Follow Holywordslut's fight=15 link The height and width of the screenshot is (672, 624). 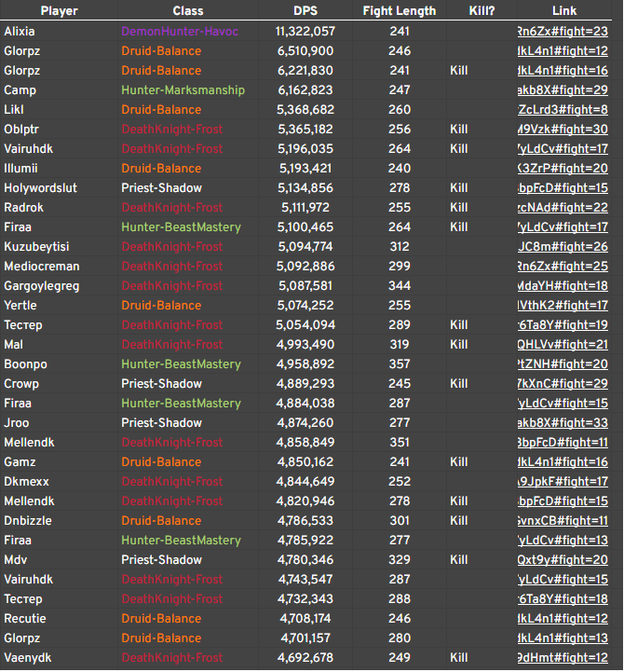coord(563,187)
